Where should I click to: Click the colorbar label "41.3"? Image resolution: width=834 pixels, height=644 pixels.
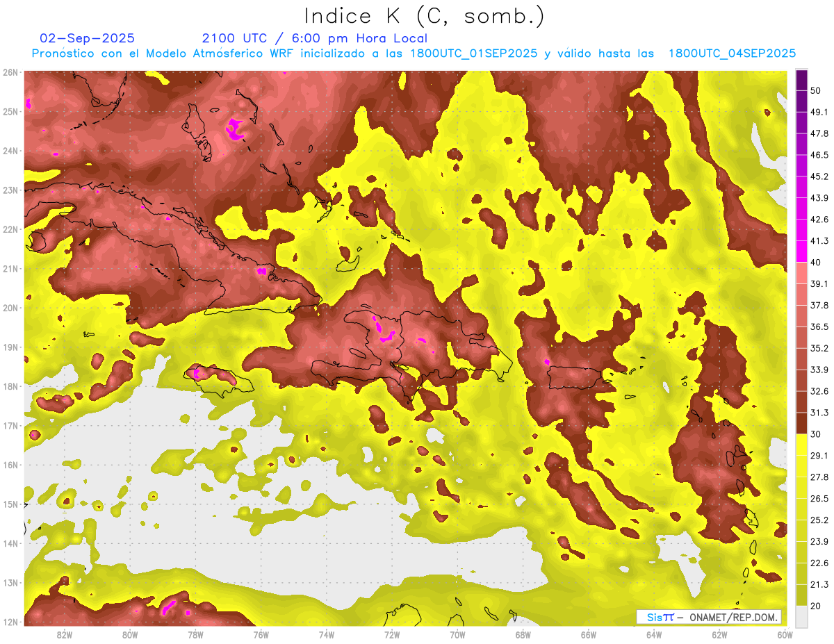(x=819, y=241)
